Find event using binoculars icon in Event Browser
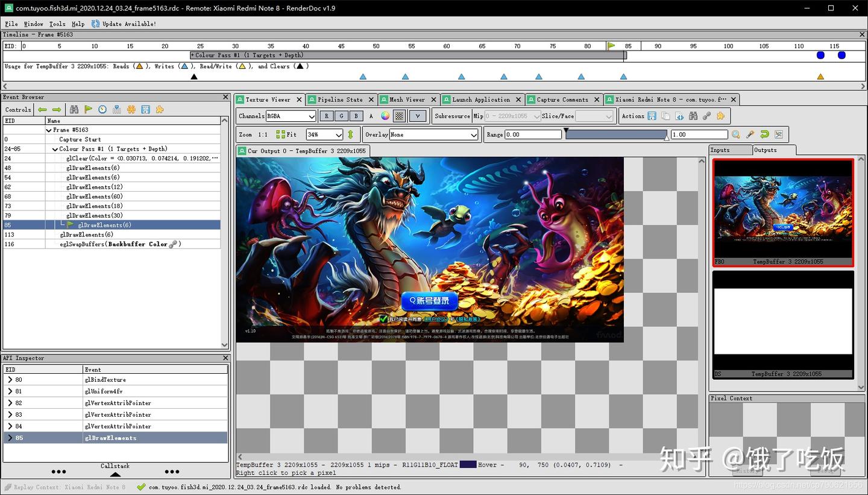868x495 pixels. [74, 109]
